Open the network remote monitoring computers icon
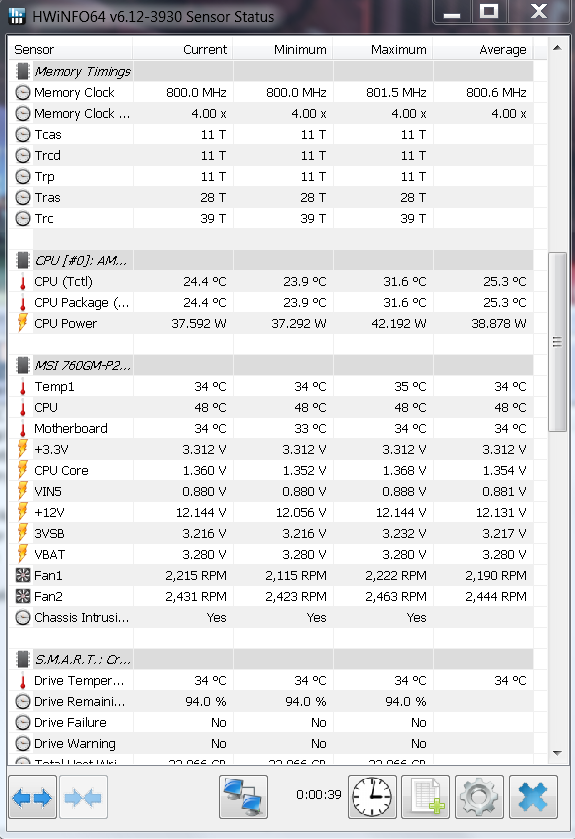The image size is (575, 839). [x=243, y=797]
